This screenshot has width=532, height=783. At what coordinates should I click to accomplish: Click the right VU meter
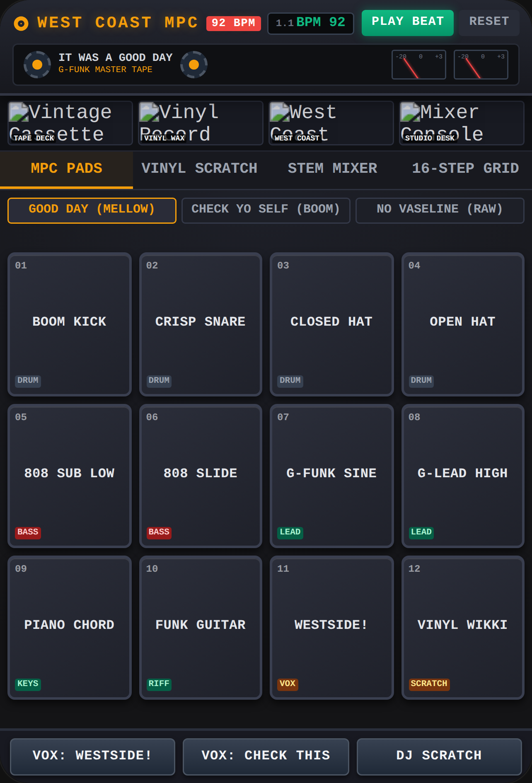pyautogui.click(x=481, y=65)
